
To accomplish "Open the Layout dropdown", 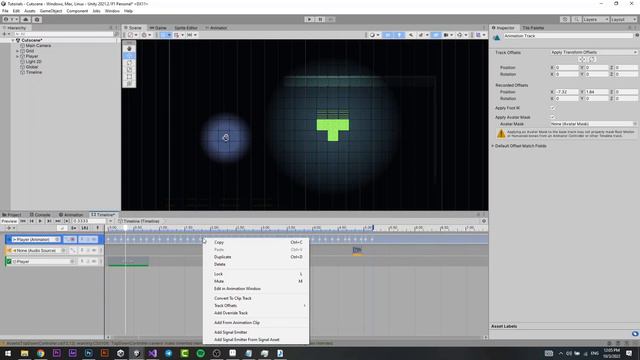I will pos(624,19).
